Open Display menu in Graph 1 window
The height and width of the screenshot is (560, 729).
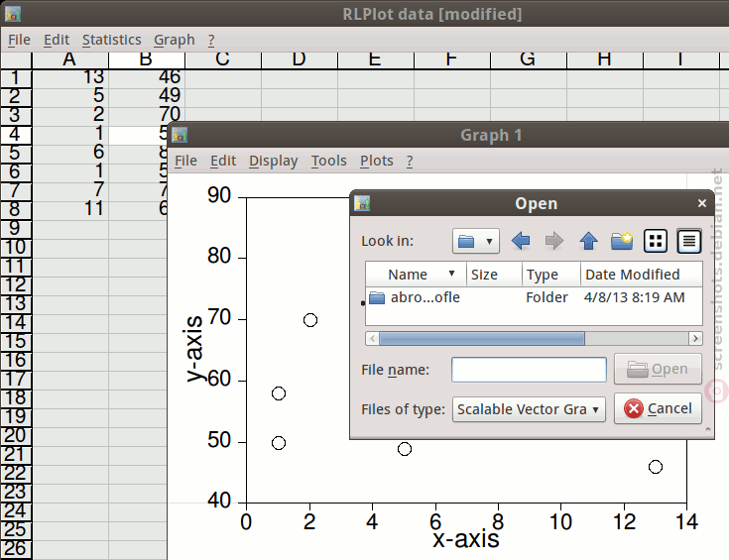pyautogui.click(x=274, y=161)
